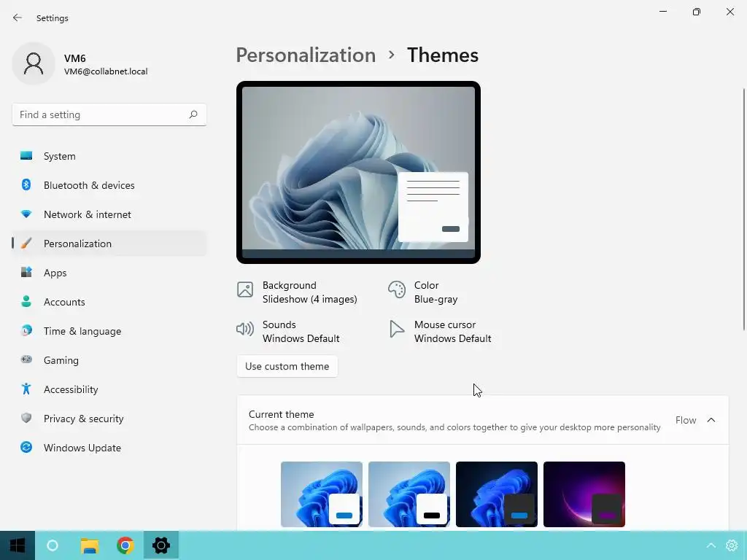Open File Explorer from taskbar
This screenshot has width=747, height=560.
coord(89,545)
